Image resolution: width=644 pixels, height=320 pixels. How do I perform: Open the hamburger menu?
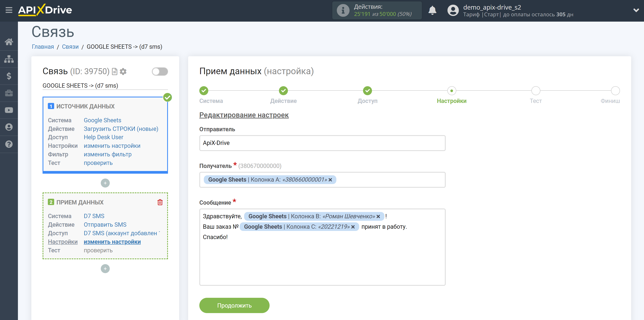click(x=9, y=10)
